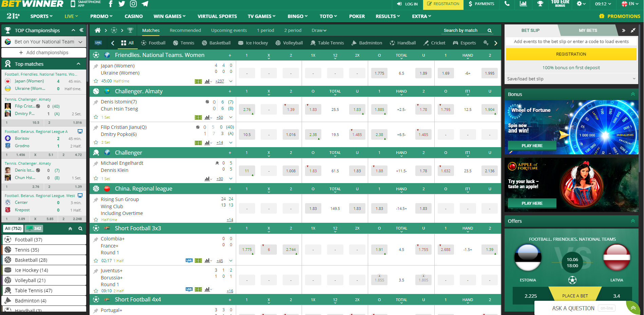Open the Twitter icon in header
The image size is (644, 315).
[122, 4]
